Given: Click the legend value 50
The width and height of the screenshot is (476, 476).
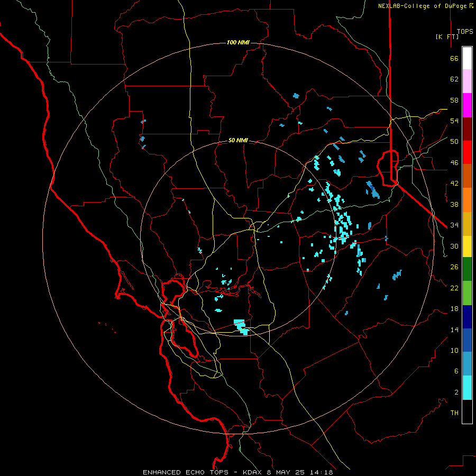Looking at the screenshot, I should pyautogui.click(x=454, y=142).
